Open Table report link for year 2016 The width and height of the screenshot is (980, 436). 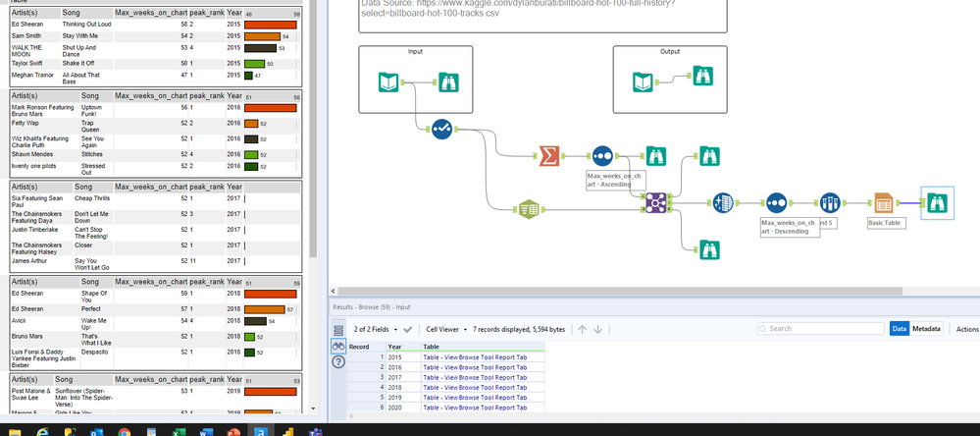(475, 367)
